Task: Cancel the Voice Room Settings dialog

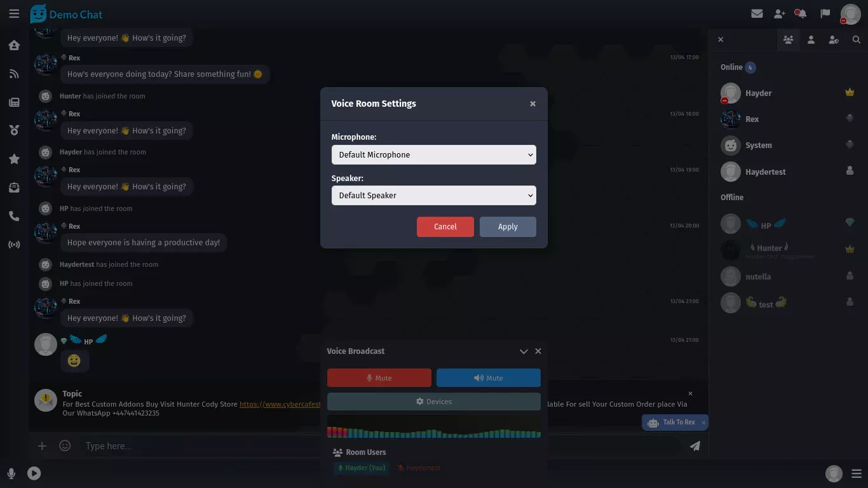Action: coord(445,227)
